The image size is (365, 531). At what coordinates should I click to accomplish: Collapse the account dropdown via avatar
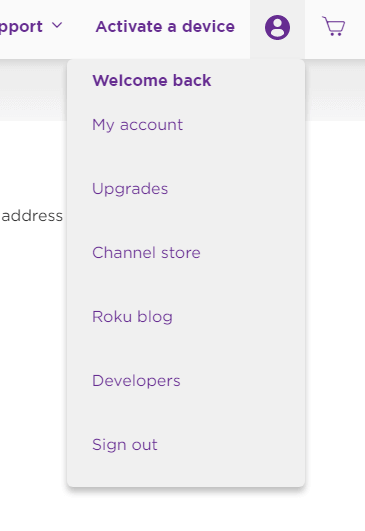(277, 27)
